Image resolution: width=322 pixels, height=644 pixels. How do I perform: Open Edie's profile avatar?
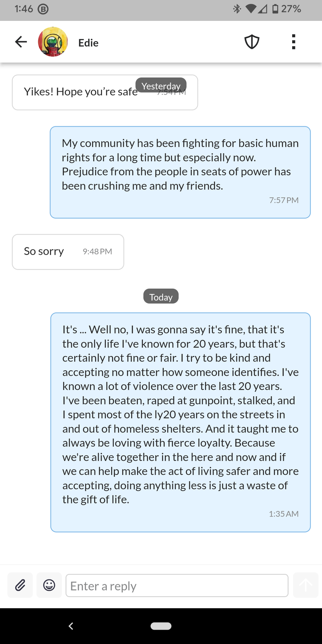[x=53, y=42]
